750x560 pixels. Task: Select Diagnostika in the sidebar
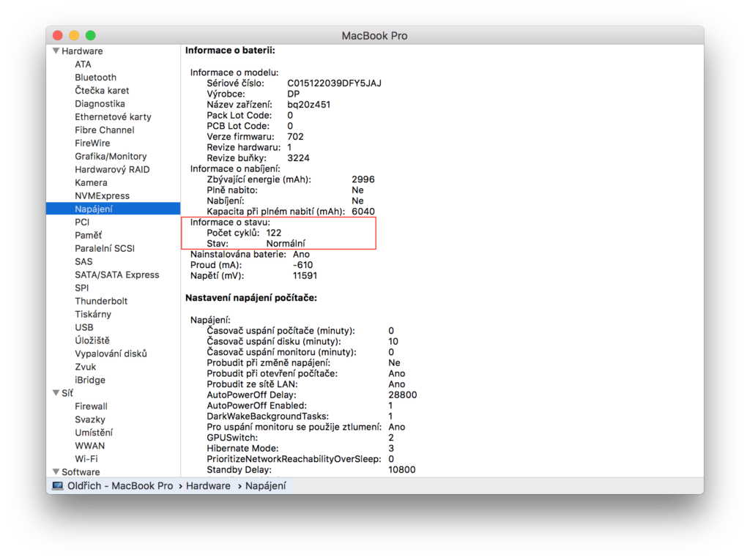[100, 104]
